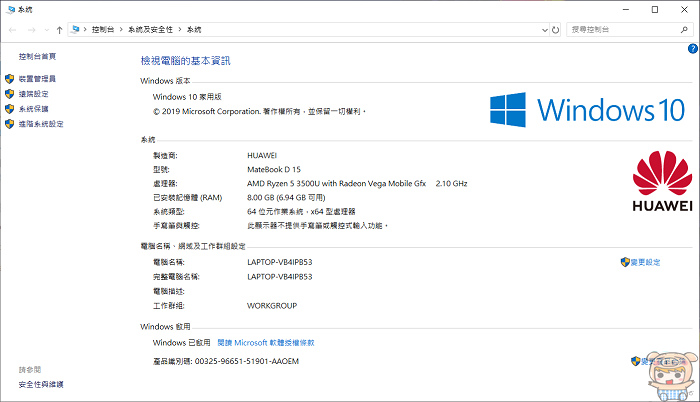Image resolution: width=700 pixels, height=402 pixels.
Task: Open 進階系統設定 link
Action: (41, 124)
